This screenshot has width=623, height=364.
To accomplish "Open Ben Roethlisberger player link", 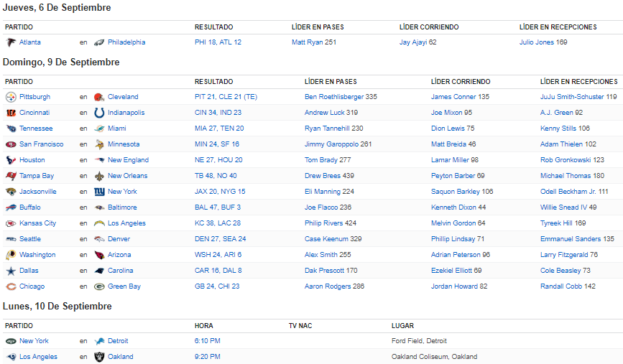I will pyautogui.click(x=334, y=97).
